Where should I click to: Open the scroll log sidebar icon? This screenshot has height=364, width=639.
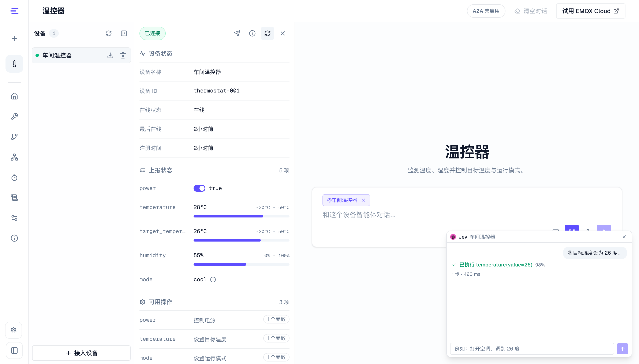(x=14, y=197)
